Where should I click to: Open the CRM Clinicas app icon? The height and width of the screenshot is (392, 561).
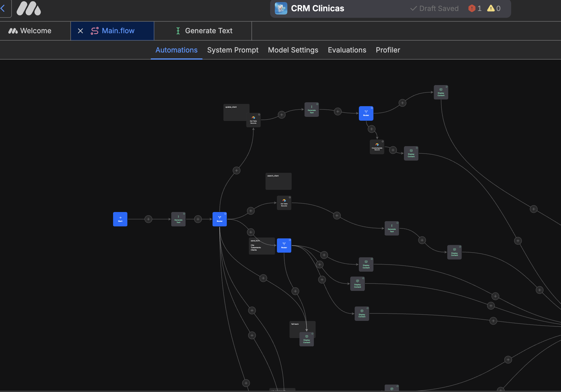click(x=281, y=8)
